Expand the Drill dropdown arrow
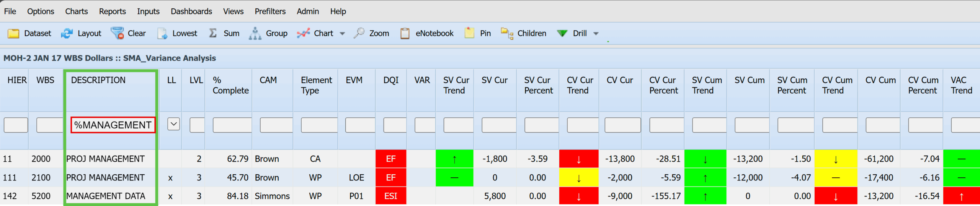980x206 pixels. click(596, 34)
